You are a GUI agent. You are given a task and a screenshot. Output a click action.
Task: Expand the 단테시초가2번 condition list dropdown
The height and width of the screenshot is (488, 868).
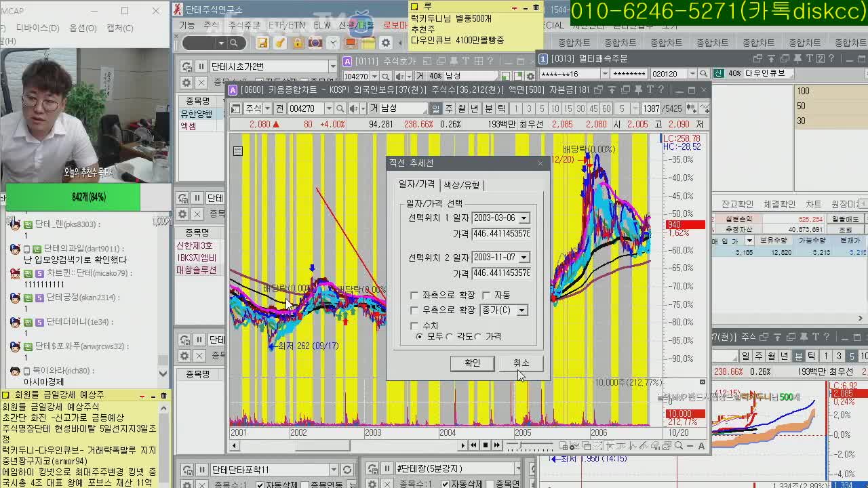(332, 66)
